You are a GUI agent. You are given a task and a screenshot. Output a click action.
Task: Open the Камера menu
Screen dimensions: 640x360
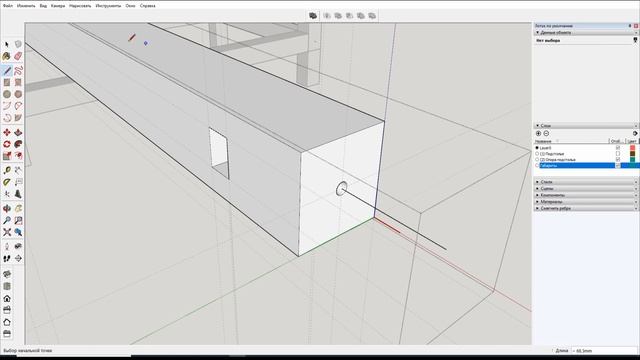(x=58, y=6)
